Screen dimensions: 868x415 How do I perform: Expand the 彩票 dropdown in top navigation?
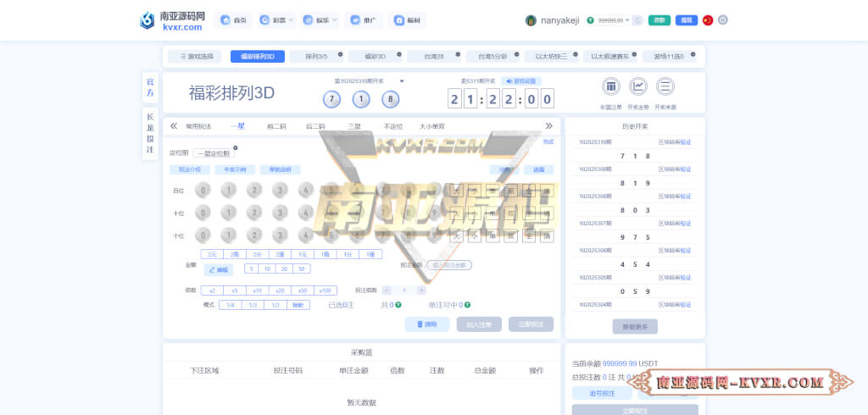pyautogui.click(x=273, y=20)
